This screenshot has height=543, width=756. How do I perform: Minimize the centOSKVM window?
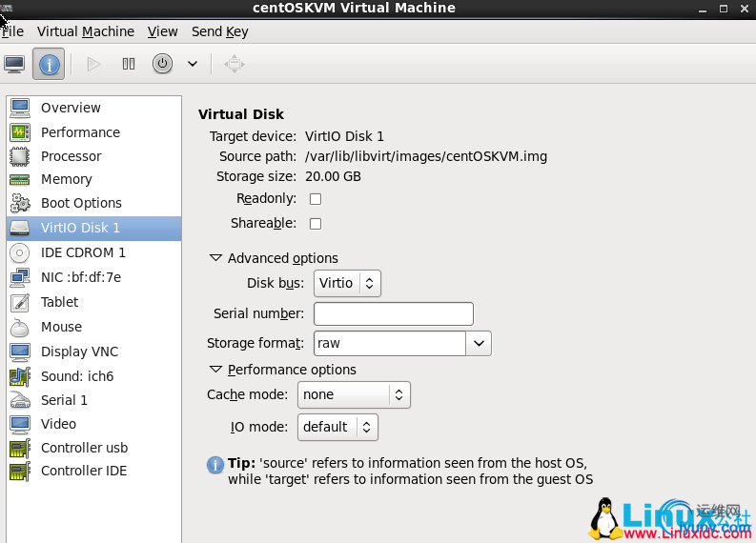703,10
